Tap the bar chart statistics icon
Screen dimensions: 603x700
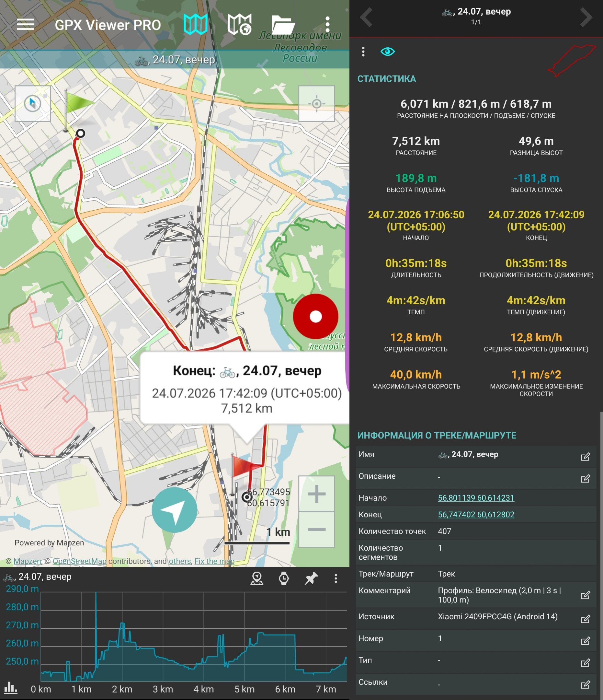click(x=11, y=687)
